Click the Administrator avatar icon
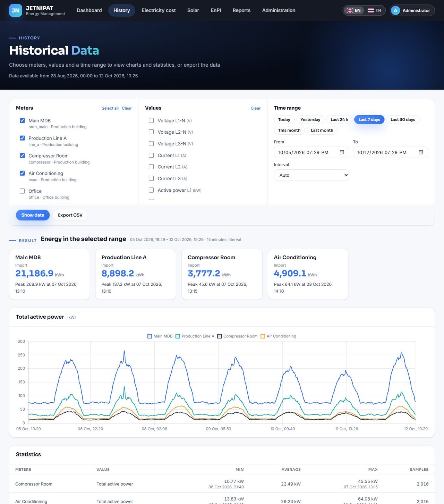The image size is (444, 504). point(395,10)
